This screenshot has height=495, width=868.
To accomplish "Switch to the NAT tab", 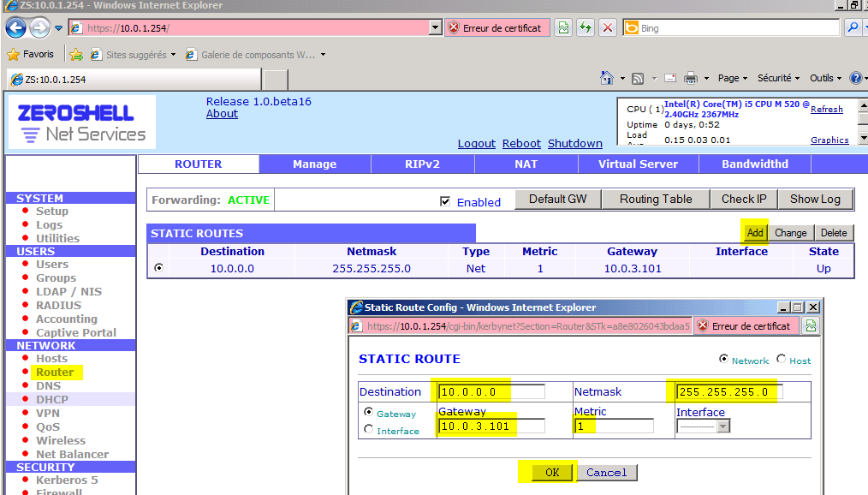I will coord(526,164).
